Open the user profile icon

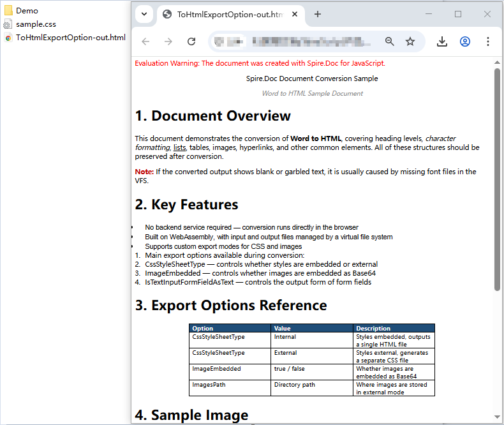point(465,41)
